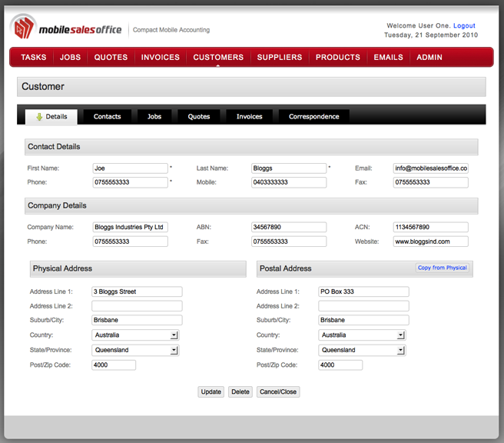Click the Contact Details section header

pyautogui.click(x=251, y=147)
